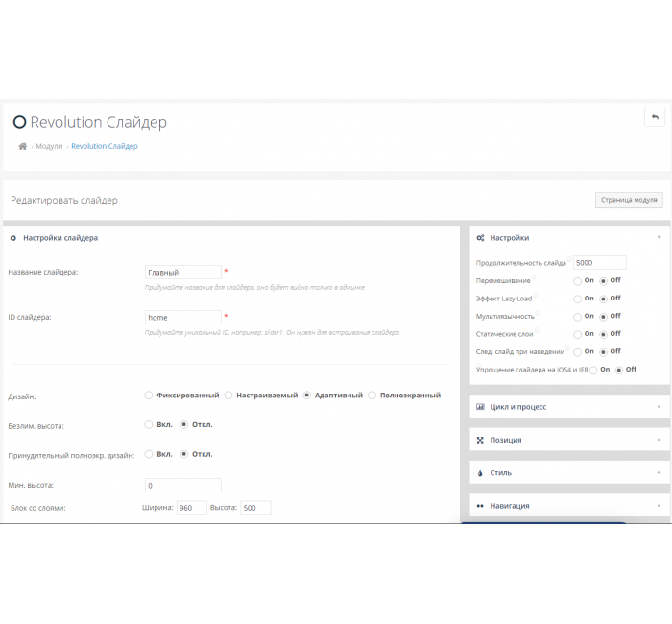Set След. слайд при наведении to Off
The height and width of the screenshot is (624, 672).
(x=604, y=352)
